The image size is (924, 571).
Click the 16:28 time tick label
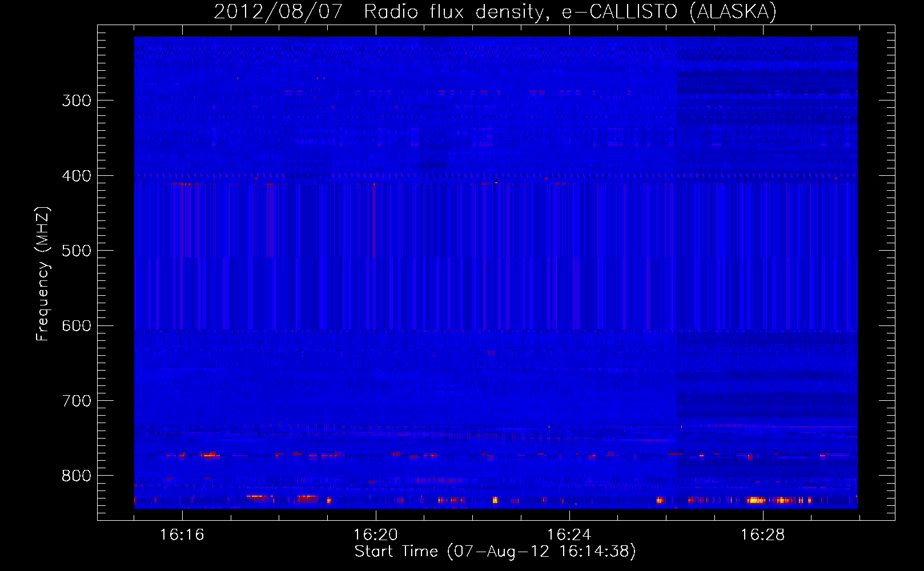[x=763, y=535]
